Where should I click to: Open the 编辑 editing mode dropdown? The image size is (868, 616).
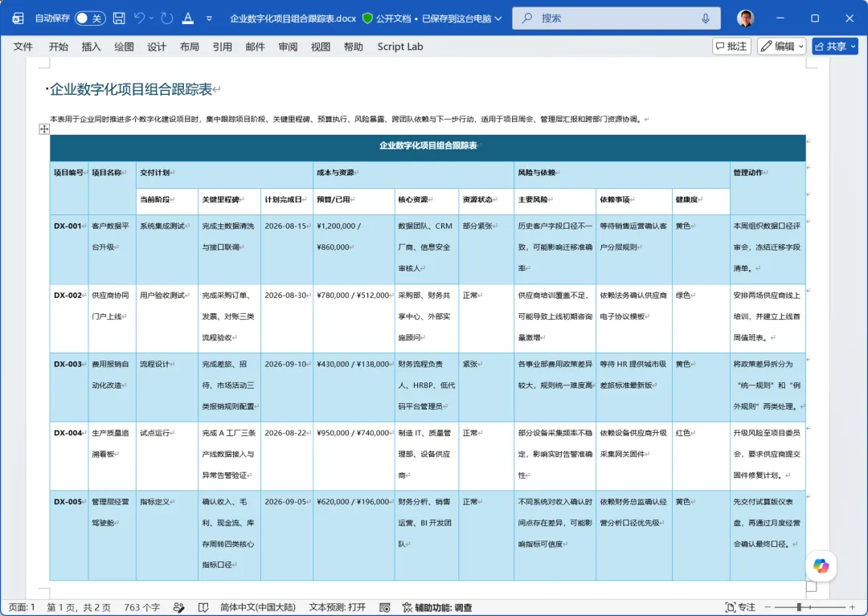(x=782, y=47)
